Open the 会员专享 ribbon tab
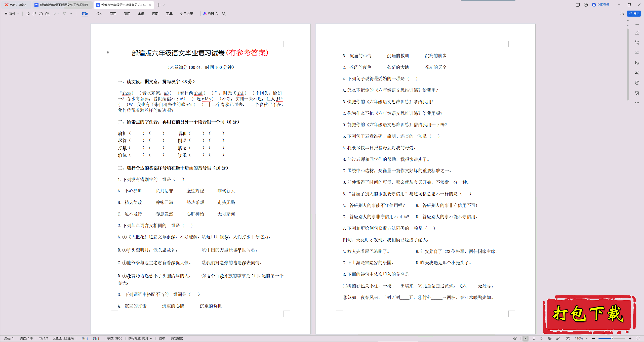Viewport: 644px width, 342px height. pyautogui.click(x=186, y=14)
